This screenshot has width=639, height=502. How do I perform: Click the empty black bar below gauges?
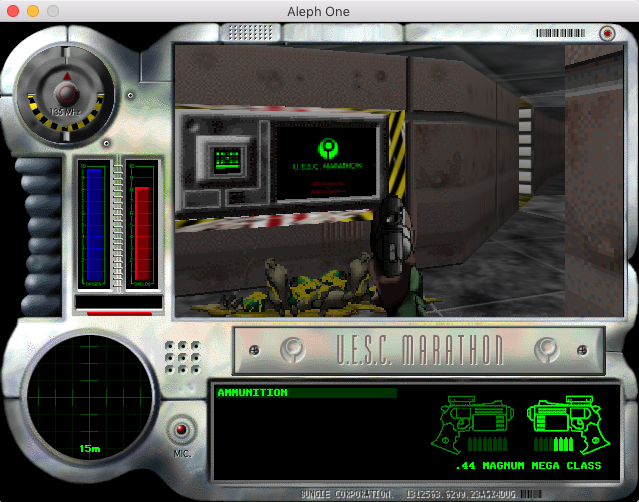click(119, 302)
